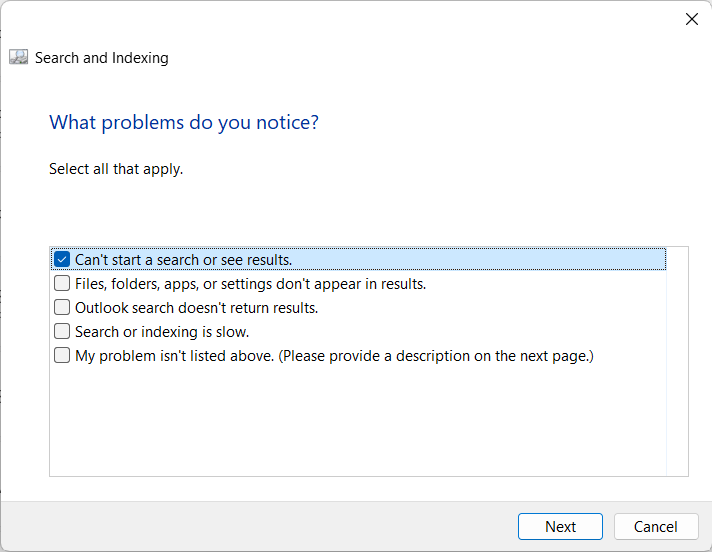This screenshot has width=712, height=552.
Task: Choose the "Outlook search doesn't return results" label text
Action: 196,308
